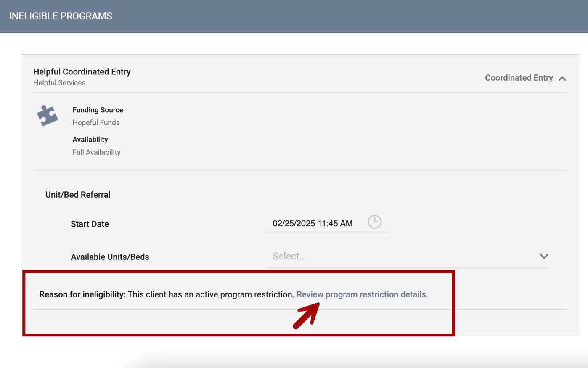Click the Coordinated Entry label

[x=519, y=78]
